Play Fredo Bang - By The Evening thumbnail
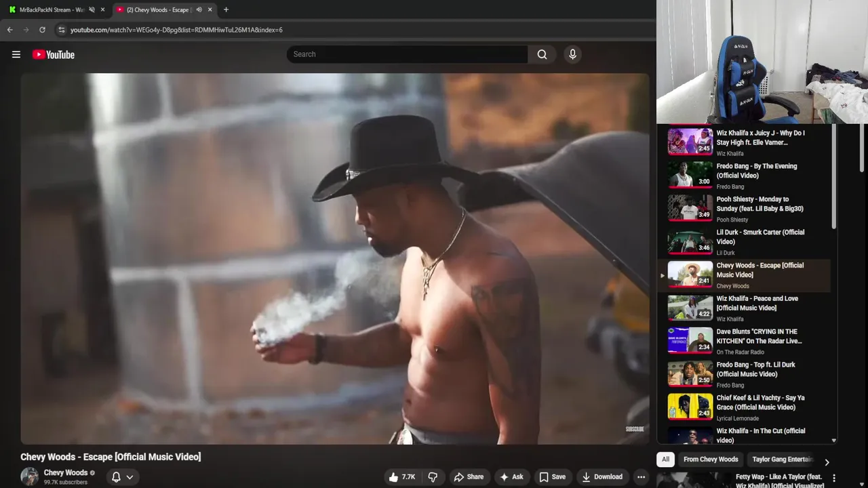Viewport: 868px width, 488px height. 690,174
